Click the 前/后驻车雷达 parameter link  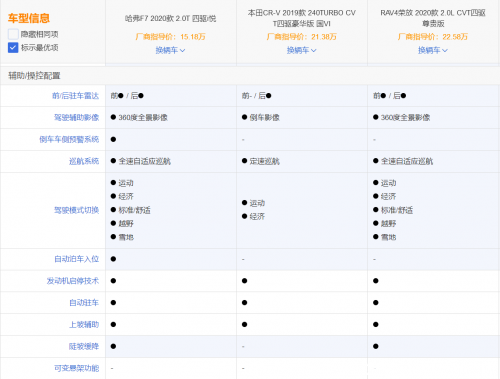[75, 96]
